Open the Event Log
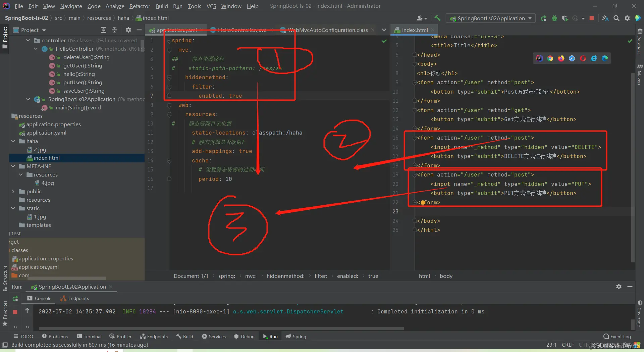This screenshot has height=352, width=644. click(x=617, y=337)
